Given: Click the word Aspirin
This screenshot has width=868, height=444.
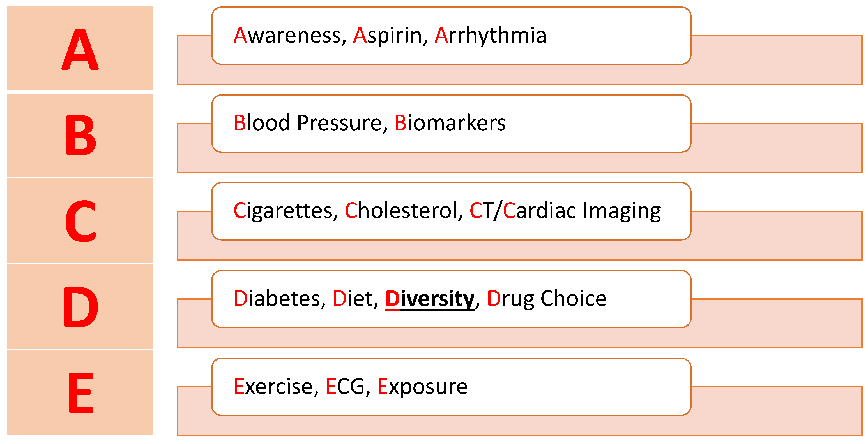Looking at the screenshot, I should [388, 35].
